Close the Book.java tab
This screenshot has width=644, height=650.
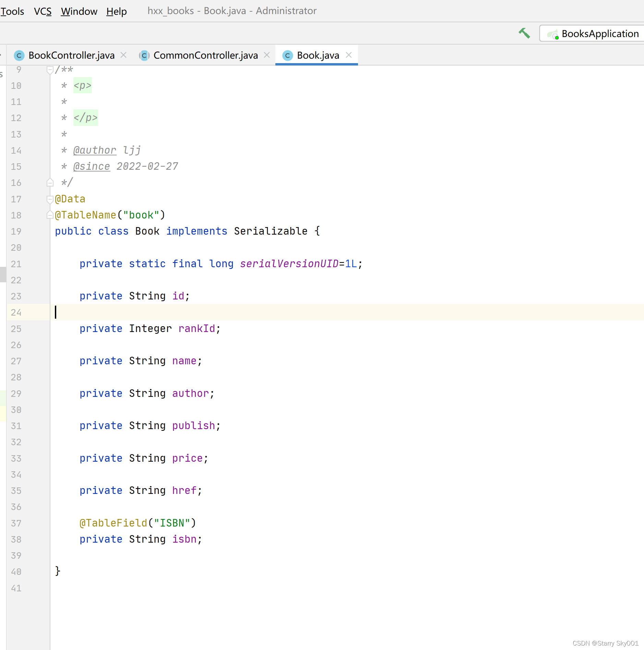(349, 55)
